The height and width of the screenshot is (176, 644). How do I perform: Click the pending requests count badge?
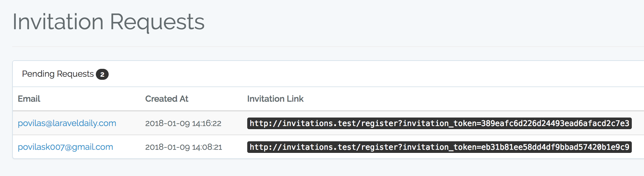click(x=102, y=74)
